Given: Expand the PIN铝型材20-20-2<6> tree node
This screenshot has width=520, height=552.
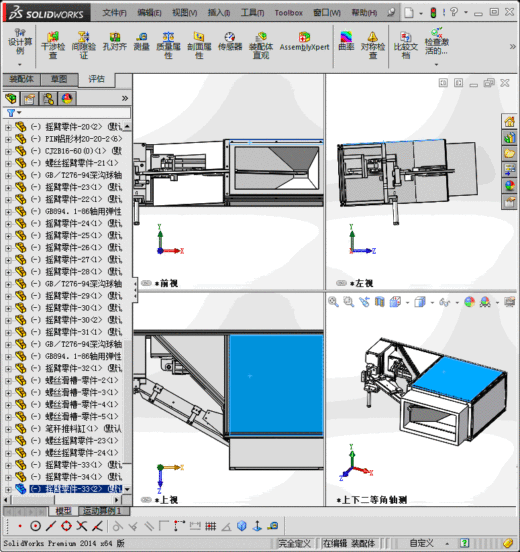Looking at the screenshot, I should (x=8, y=139).
